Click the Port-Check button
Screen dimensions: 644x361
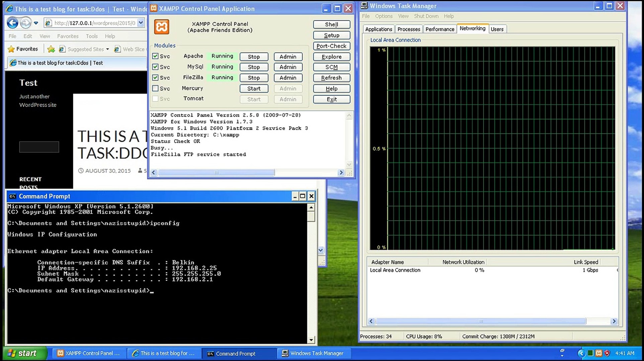coord(331,46)
